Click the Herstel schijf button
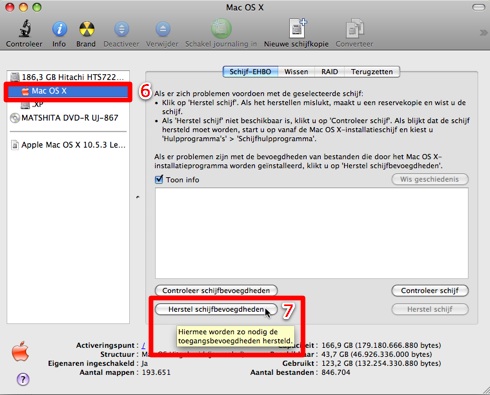 coord(430,309)
